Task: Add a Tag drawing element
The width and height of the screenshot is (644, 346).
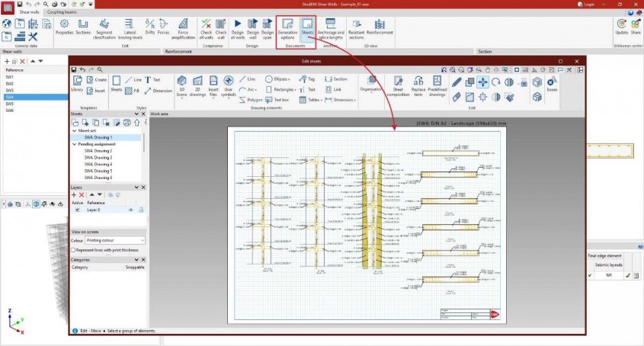Action: pyautogui.click(x=307, y=79)
